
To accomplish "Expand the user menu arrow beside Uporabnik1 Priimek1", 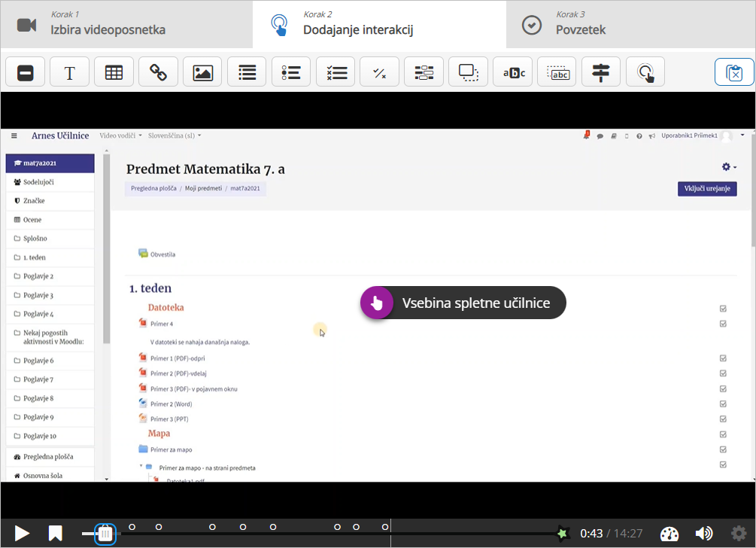I will 742,135.
